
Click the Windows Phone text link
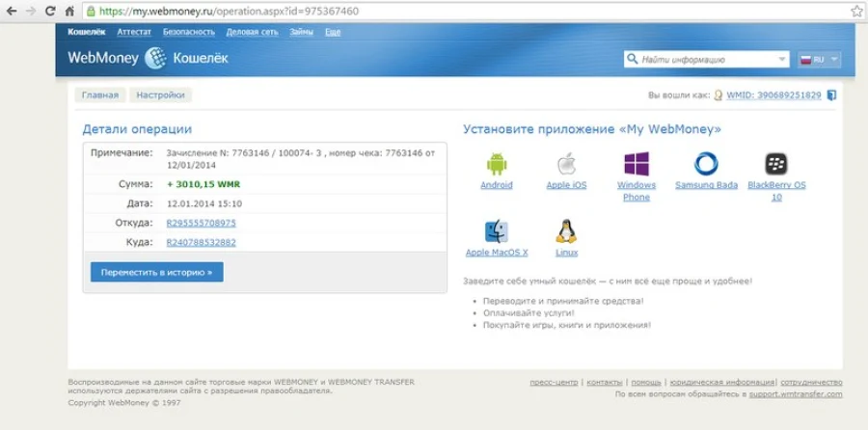pyautogui.click(x=637, y=192)
